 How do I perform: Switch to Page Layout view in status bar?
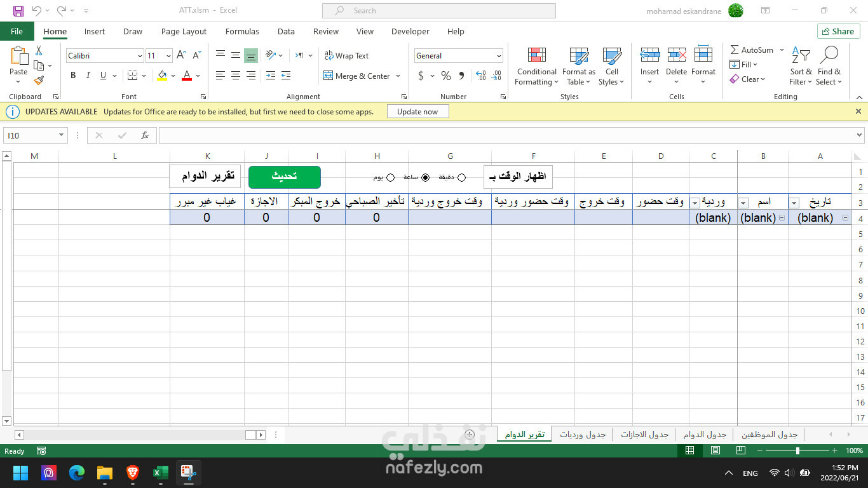click(x=715, y=451)
